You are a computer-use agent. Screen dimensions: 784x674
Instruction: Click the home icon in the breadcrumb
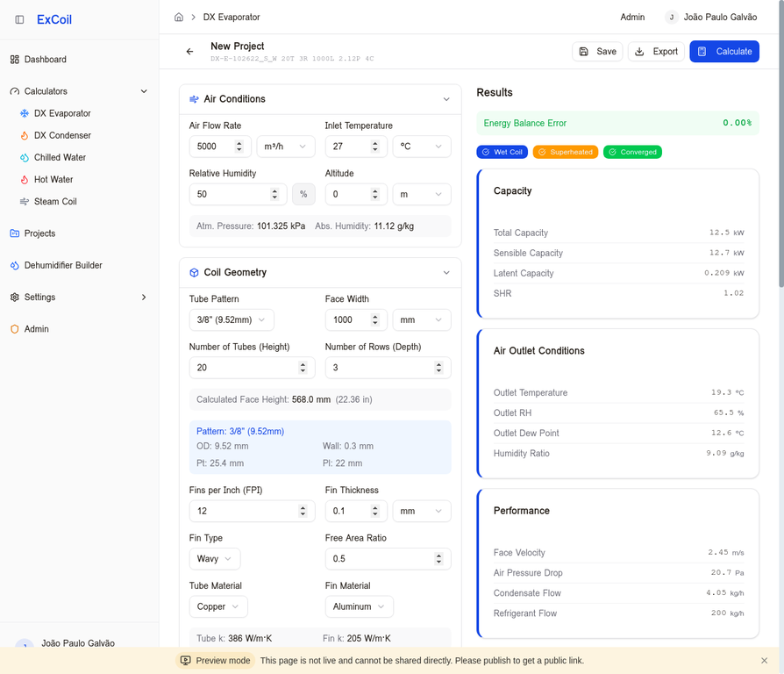point(179,17)
